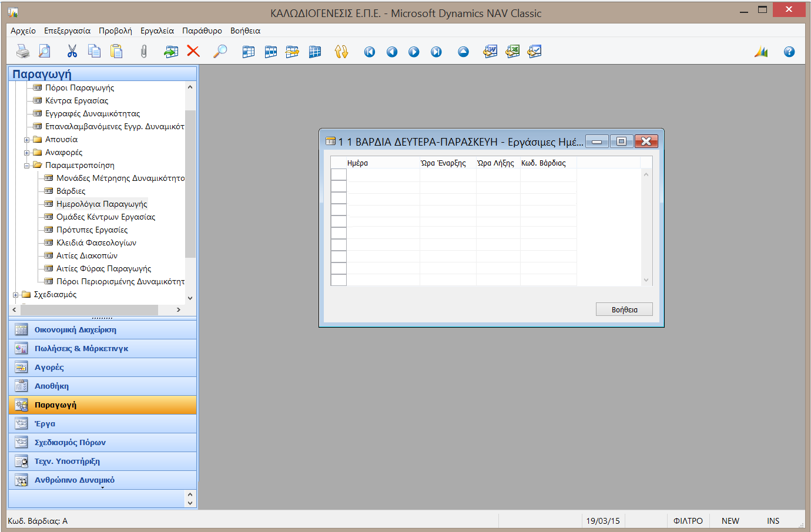Click the Ημέρα column header

point(383,163)
